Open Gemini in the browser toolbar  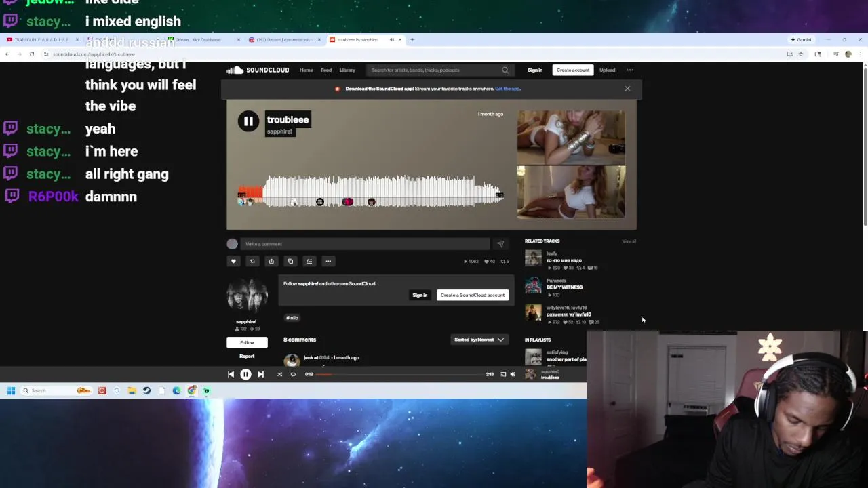[x=801, y=39]
